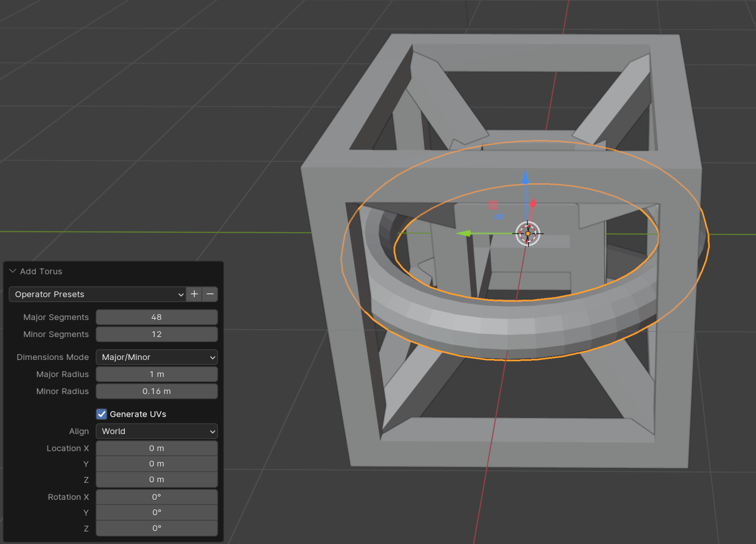Click the minus icon to remove operator preset
Image resolution: width=756 pixels, height=544 pixels.
pyautogui.click(x=210, y=294)
